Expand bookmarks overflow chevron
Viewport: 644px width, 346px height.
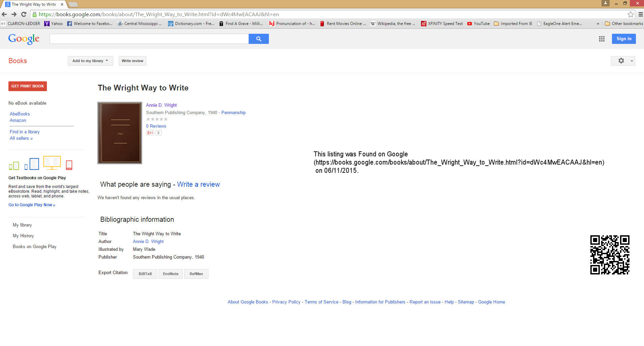pyautogui.click(x=598, y=24)
